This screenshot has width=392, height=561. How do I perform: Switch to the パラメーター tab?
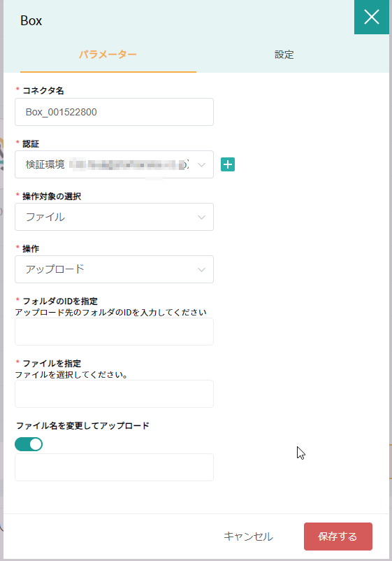108,55
